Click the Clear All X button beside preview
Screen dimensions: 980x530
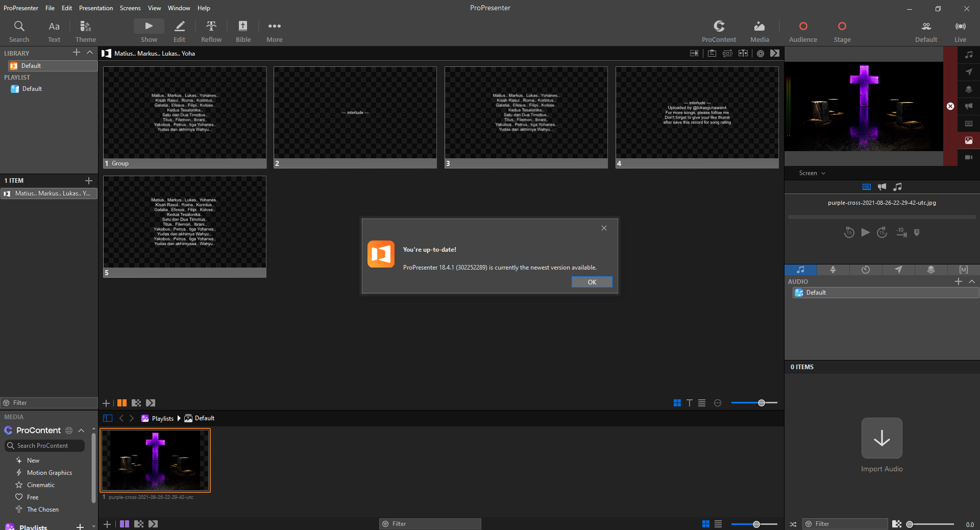pos(950,106)
